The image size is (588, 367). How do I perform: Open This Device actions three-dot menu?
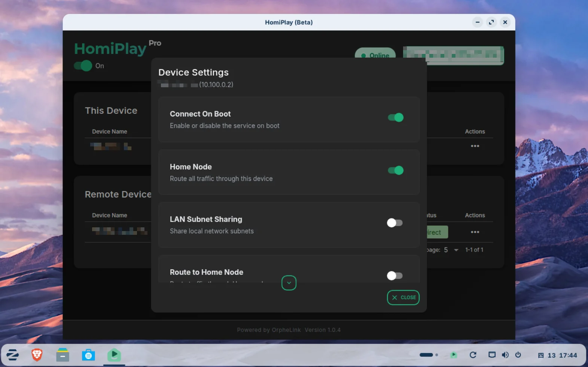click(475, 146)
